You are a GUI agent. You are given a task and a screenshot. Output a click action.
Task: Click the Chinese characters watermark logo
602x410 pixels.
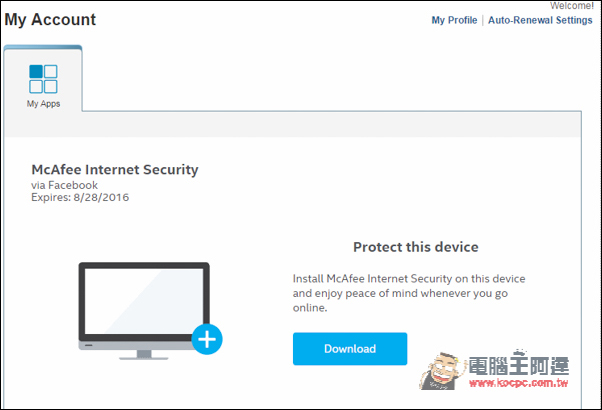tap(519, 365)
